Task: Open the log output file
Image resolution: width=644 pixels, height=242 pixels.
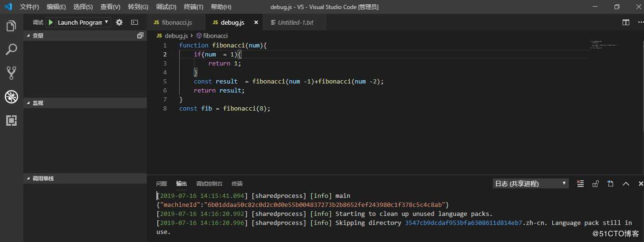Action: [x=611, y=184]
